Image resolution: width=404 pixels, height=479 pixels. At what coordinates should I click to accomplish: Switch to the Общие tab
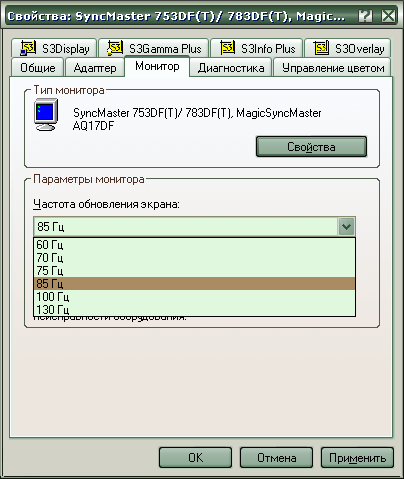[38, 68]
